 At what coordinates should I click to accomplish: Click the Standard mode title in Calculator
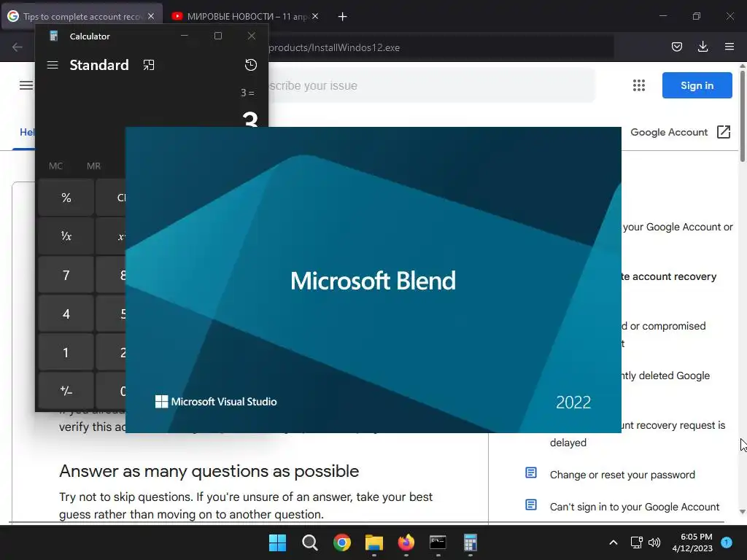pyautogui.click(x=99, y=65)
